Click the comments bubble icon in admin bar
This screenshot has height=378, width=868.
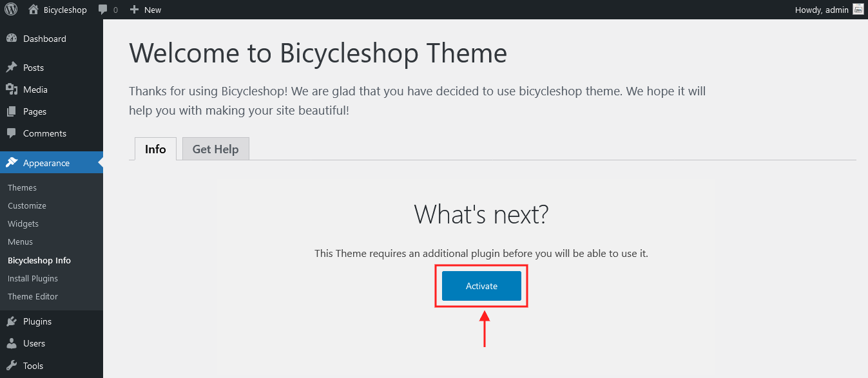click(103, 10)
